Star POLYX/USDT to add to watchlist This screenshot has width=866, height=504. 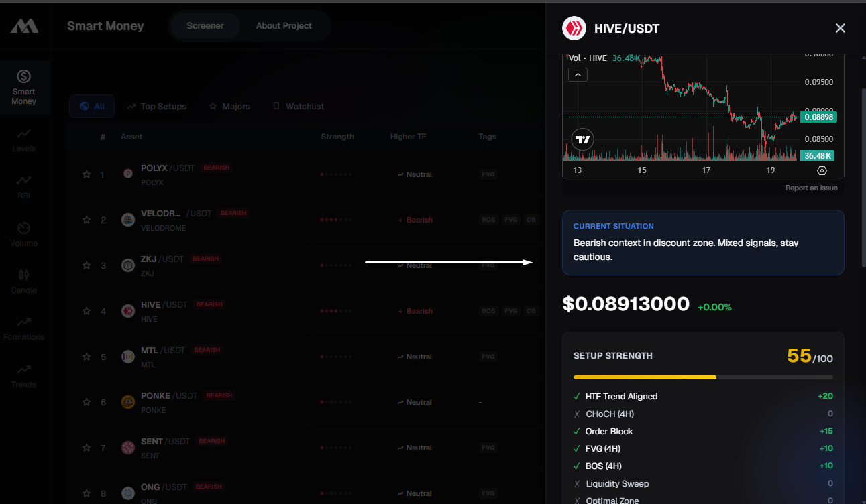87,174
